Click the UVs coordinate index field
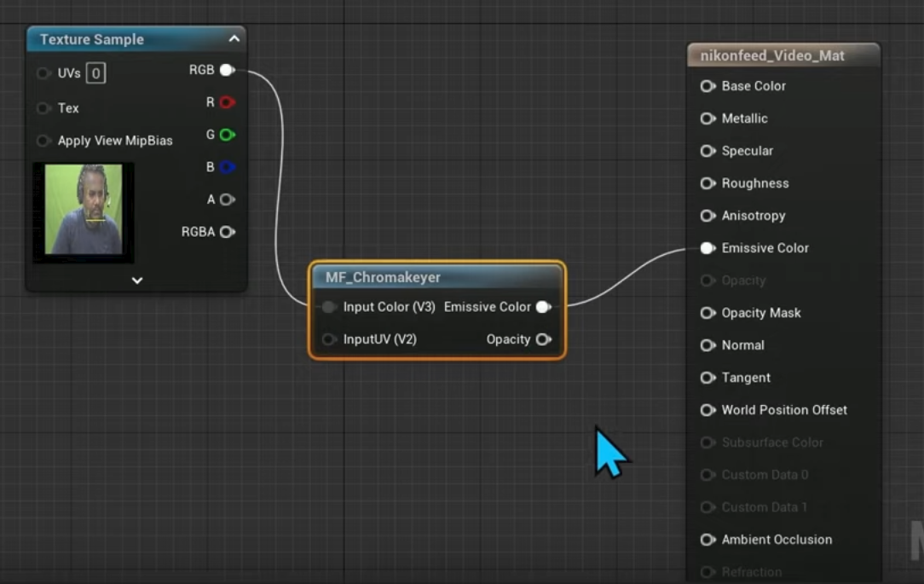924x584 pixels. point(95,73)
